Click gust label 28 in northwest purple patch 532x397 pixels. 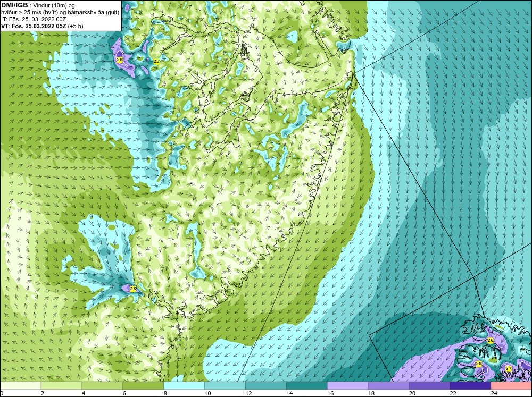(119, 60)
